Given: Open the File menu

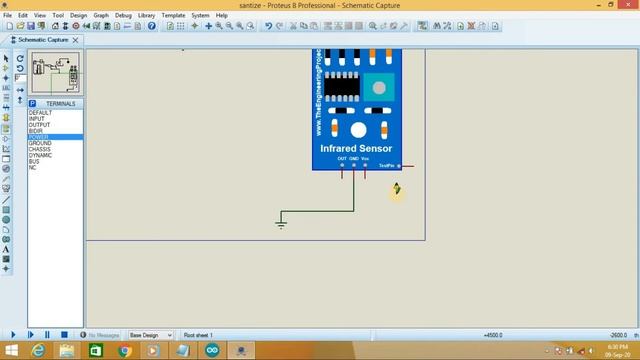Looking at the screenshot, I should [x=7, y=15].
